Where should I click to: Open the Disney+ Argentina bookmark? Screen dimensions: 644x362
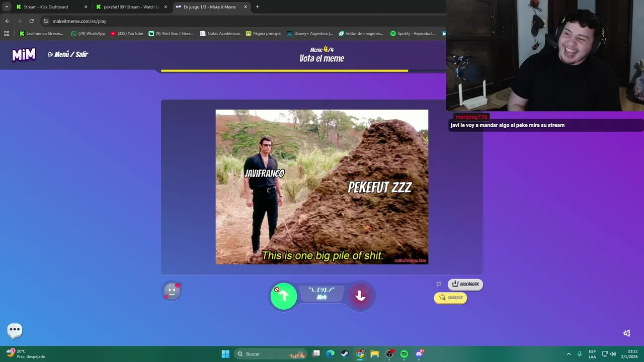point(310,34)
